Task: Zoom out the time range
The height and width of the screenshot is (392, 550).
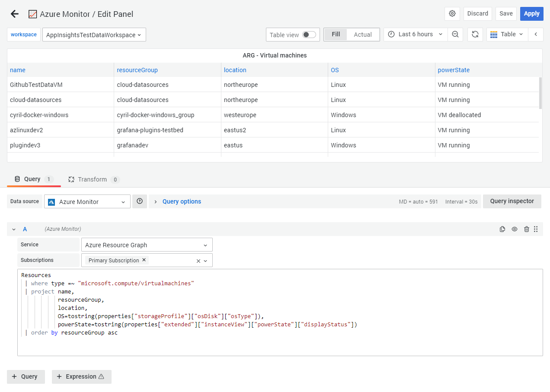Action: 455,34
